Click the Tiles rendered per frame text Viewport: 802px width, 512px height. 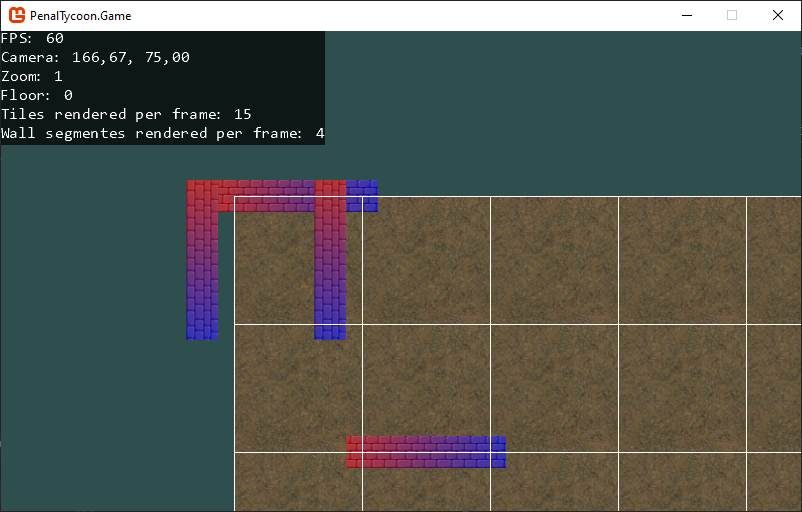click(126, 114)
